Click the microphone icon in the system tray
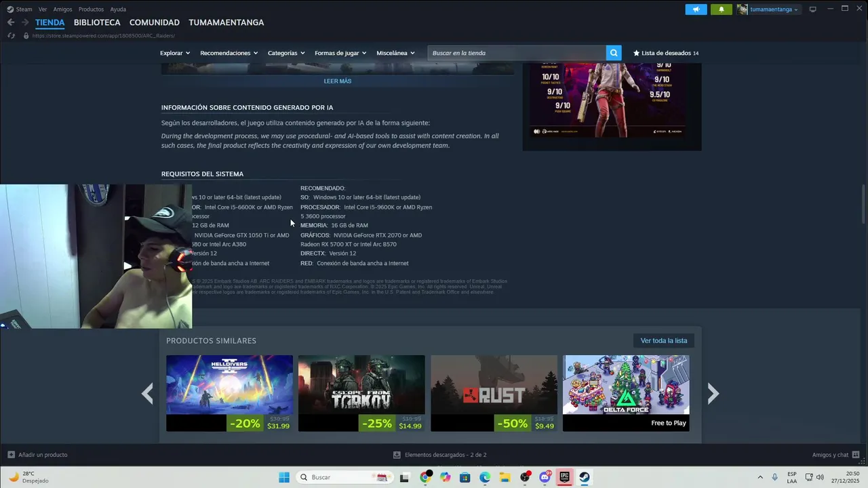 click(x=774, y=477)
